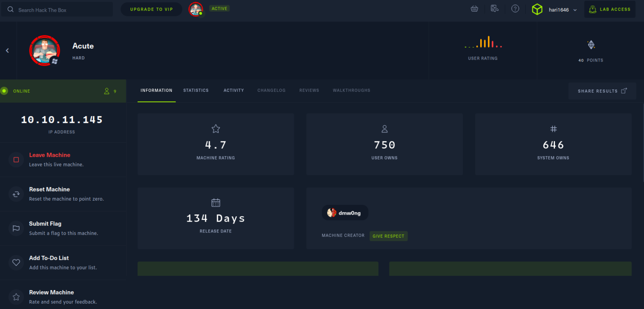The width and height of the screenshot is (644, 309).
Task: Click the Acute machine title
Action: point(83,46)
